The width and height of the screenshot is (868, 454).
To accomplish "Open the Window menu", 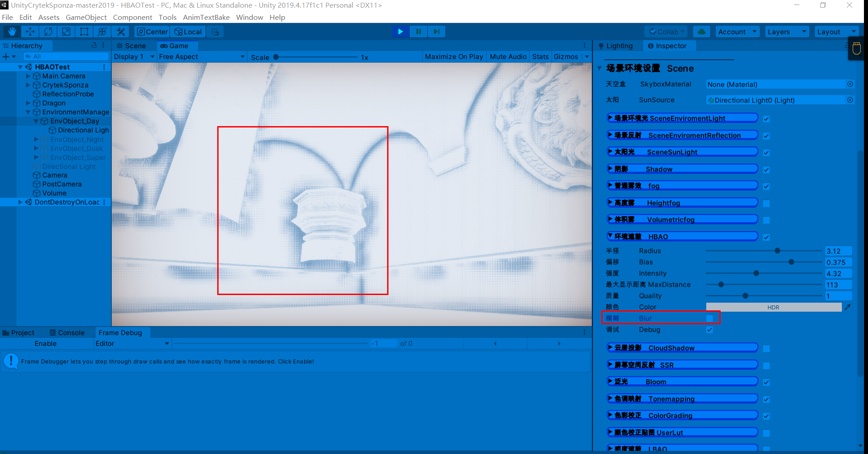I will (x=250, y=17).
